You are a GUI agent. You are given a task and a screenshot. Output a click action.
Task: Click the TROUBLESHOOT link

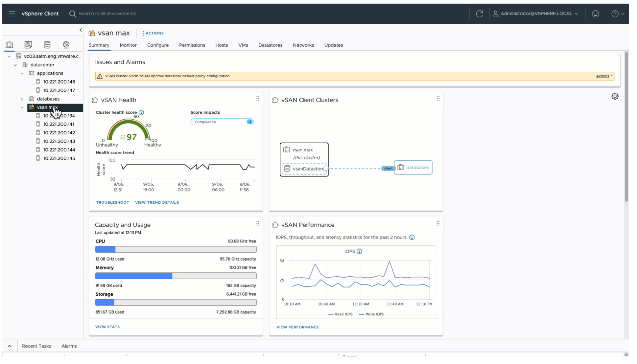pyautogui.click(x=112, y=202)
